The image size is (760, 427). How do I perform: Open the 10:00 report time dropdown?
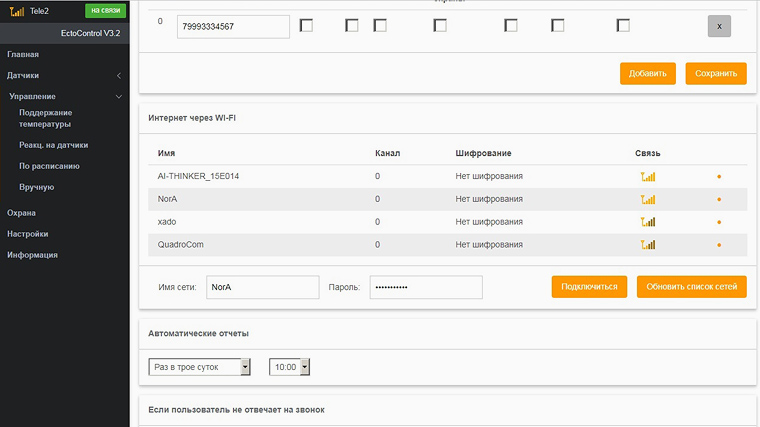tap(290, 367)
